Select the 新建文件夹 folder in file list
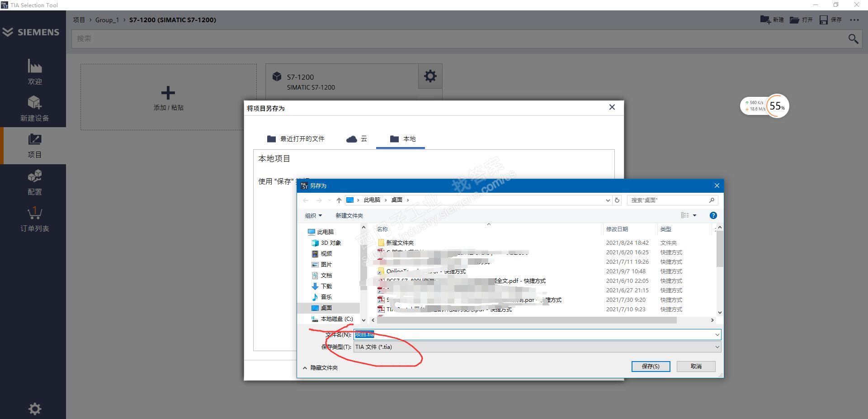The height and width of the screenshot is (419, 868). pyautogui.click(x=396, y=243)
